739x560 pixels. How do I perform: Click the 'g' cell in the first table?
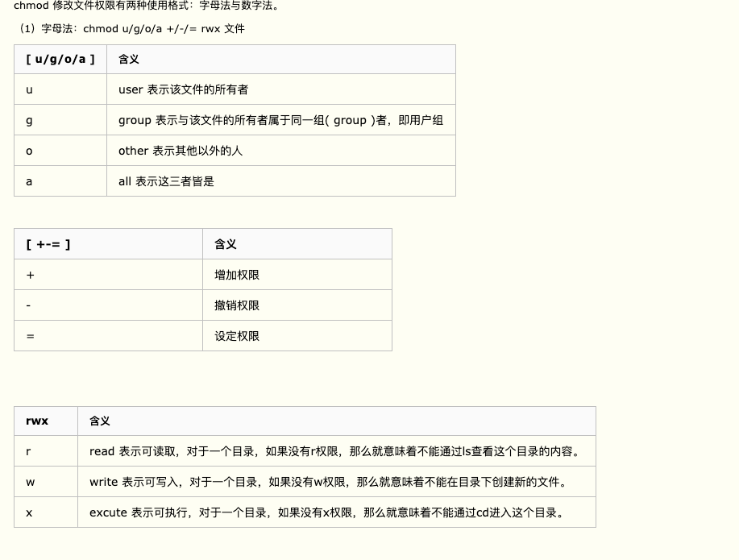(60, 120)
